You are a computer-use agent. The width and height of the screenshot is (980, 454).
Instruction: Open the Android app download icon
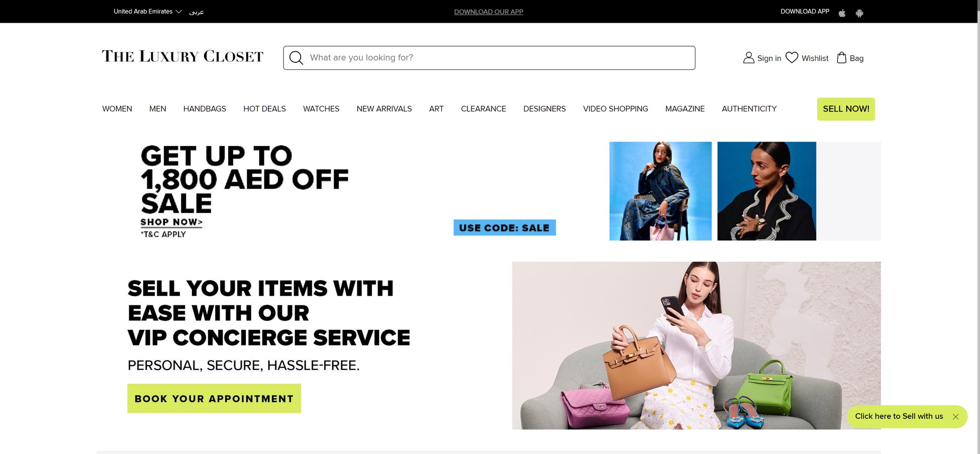tap(859, 13)
